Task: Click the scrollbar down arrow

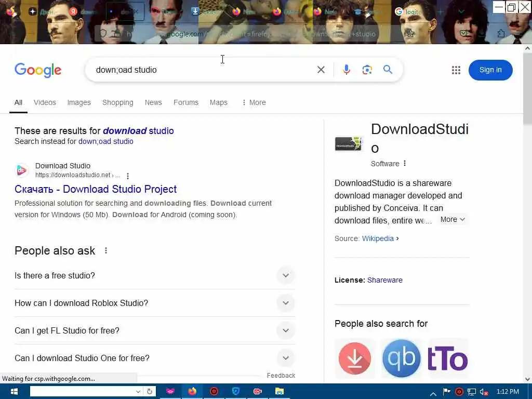Action: (x=527, y=379)
